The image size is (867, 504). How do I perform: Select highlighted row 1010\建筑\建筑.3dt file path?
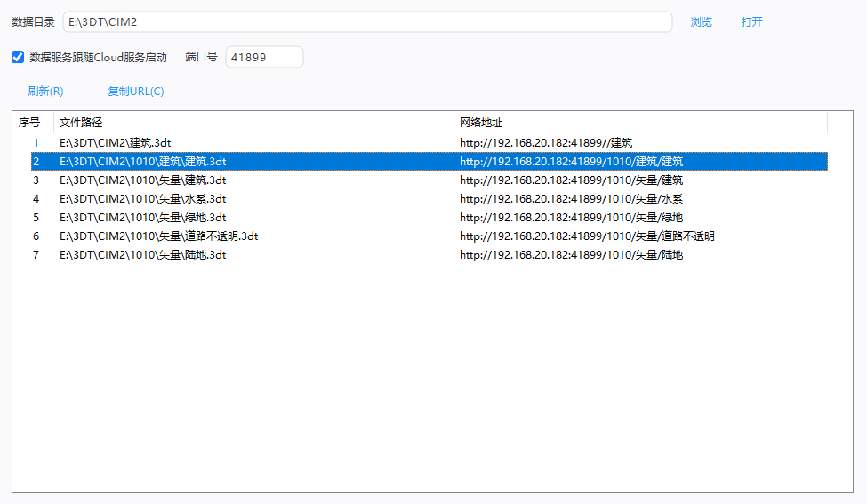point(142,162)
